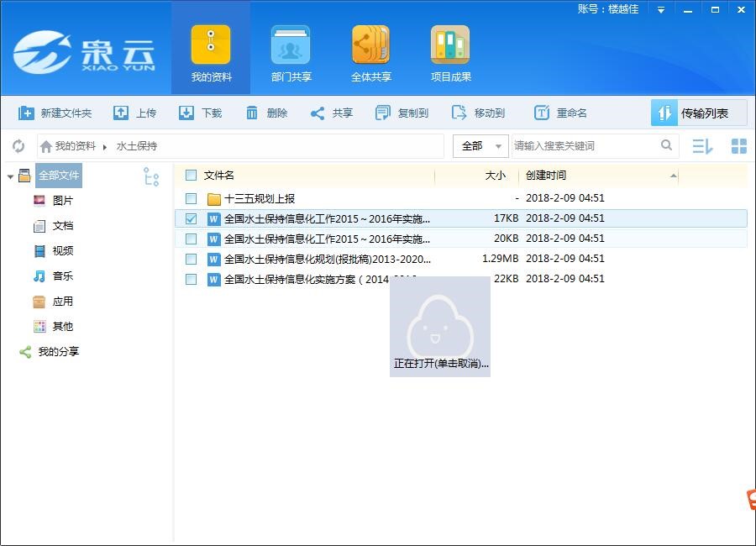Collapse the 全部文件 tree node
Viewport: 756px width, 546px height.
[x=10, y=176]
